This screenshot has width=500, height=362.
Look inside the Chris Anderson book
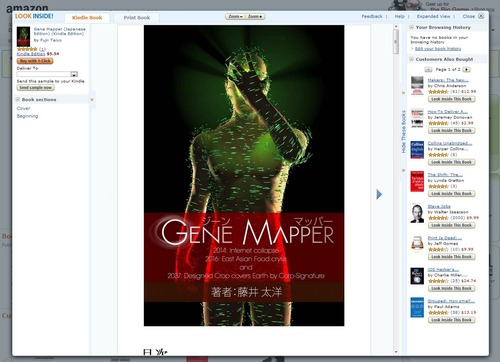coord(451,99)
